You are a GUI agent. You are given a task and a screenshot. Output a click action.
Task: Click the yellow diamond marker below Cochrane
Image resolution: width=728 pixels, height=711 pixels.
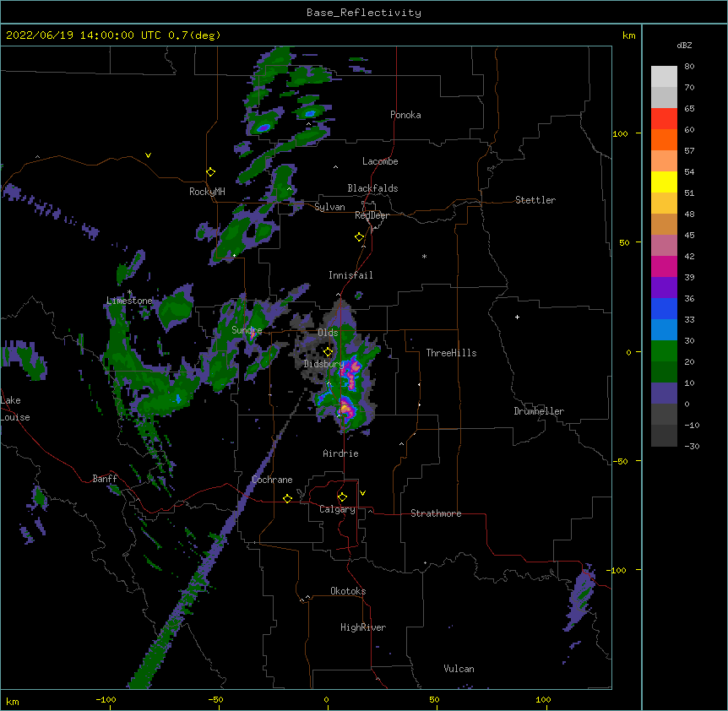tap(287, 498)
